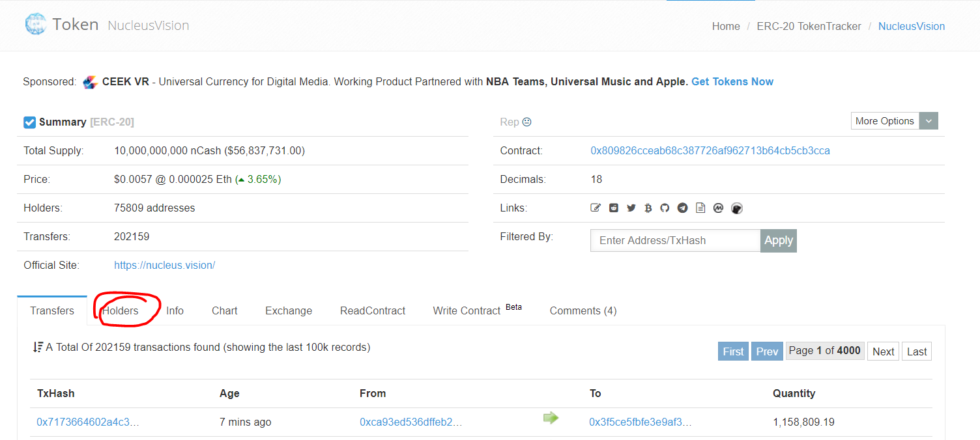Click the 7 mins ago age cell
The image size is (980, 440).
point(246,422)
